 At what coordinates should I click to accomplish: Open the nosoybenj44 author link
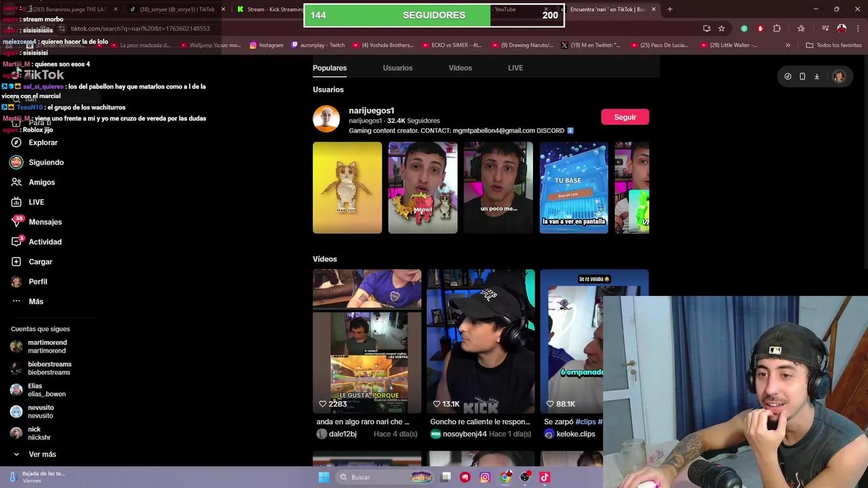click(x=458, y=434)
